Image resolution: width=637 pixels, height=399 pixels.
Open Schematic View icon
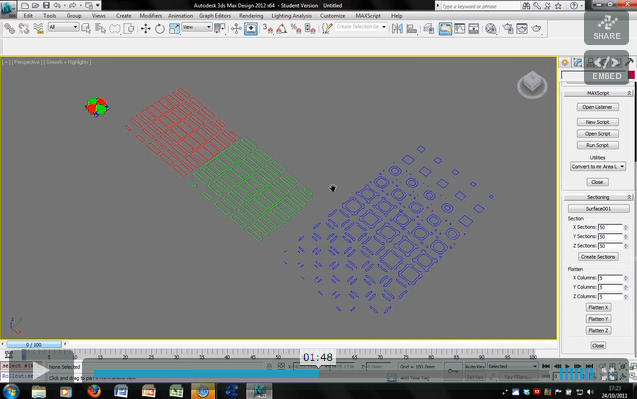coord(474,28)
